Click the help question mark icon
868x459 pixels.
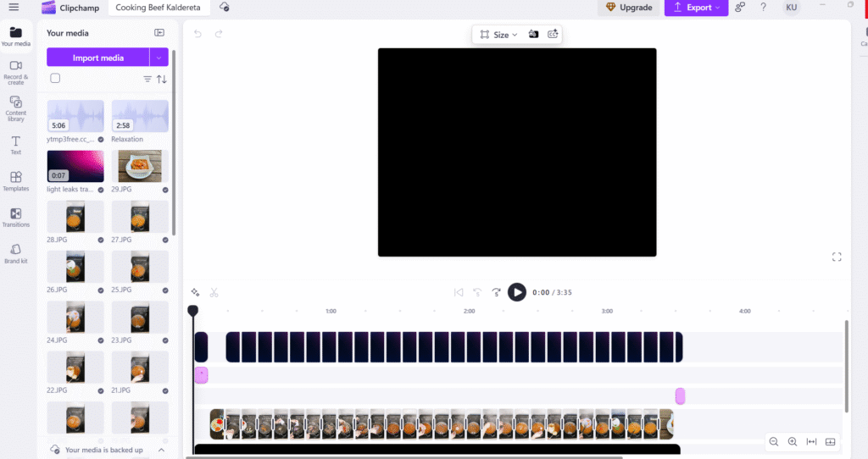[764, 8]
